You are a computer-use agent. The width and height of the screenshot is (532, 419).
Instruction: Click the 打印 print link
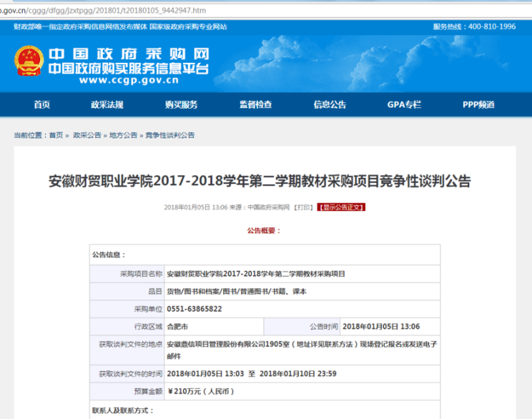click(x=304, y=207)
